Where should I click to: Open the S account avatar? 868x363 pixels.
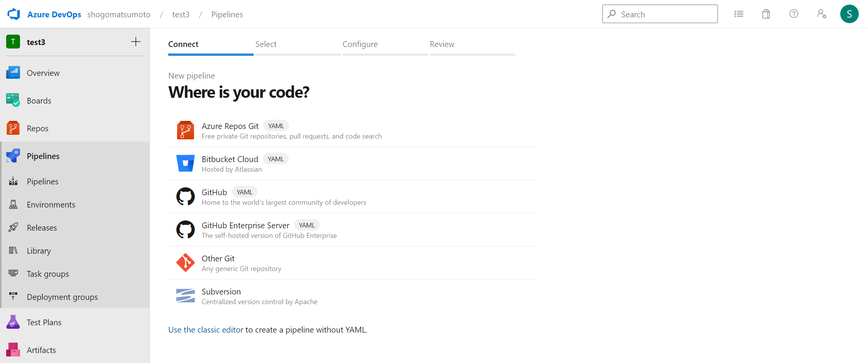pos(849,14)
